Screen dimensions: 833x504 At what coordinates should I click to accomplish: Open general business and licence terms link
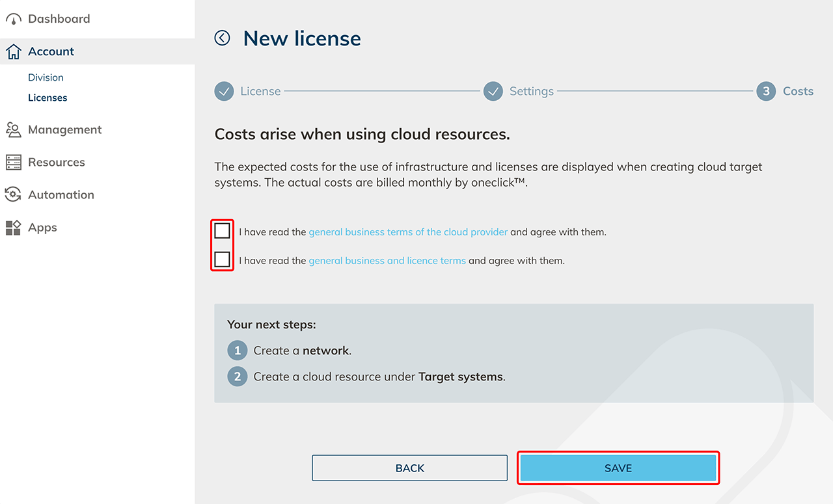(387, 261)
